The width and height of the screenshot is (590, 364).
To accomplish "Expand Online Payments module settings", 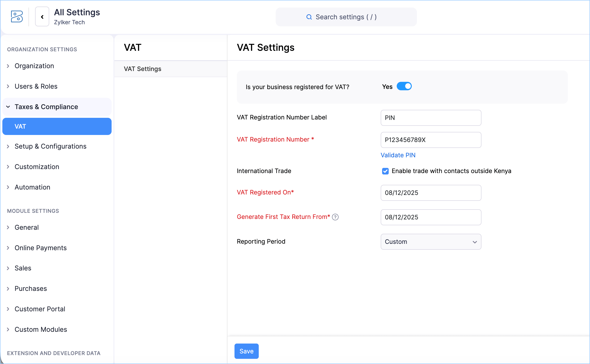I will click(x=40, y=248).
